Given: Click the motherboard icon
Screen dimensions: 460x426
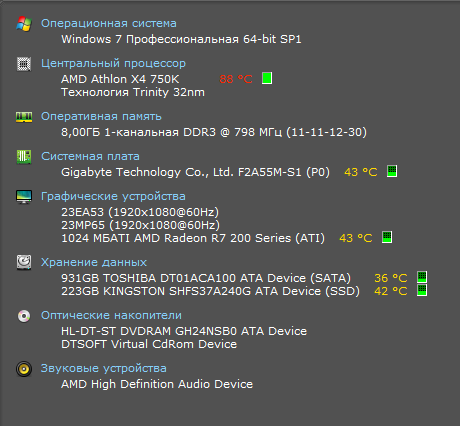Looking at the screenshot, I should (24, 157).
